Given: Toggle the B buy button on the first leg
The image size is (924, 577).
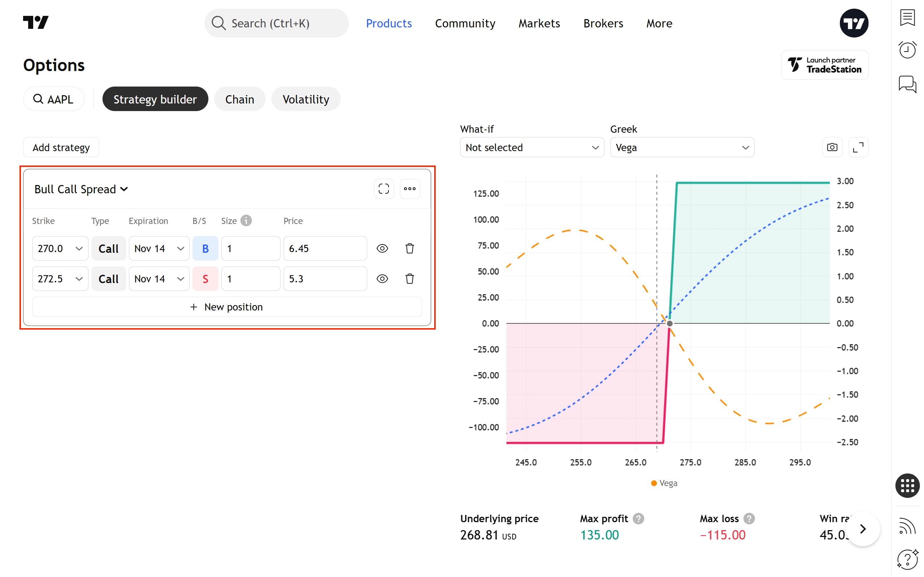Looking at the screenshot, I should (205, 248).
